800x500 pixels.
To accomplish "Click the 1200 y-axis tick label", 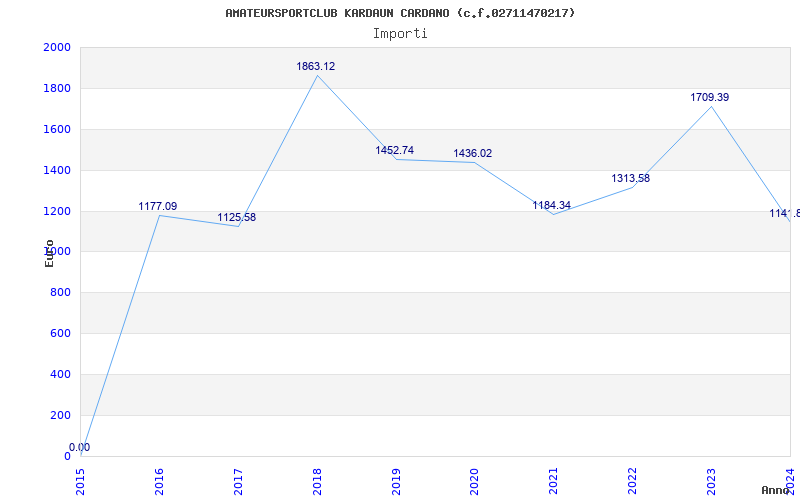I will [57, 211].
